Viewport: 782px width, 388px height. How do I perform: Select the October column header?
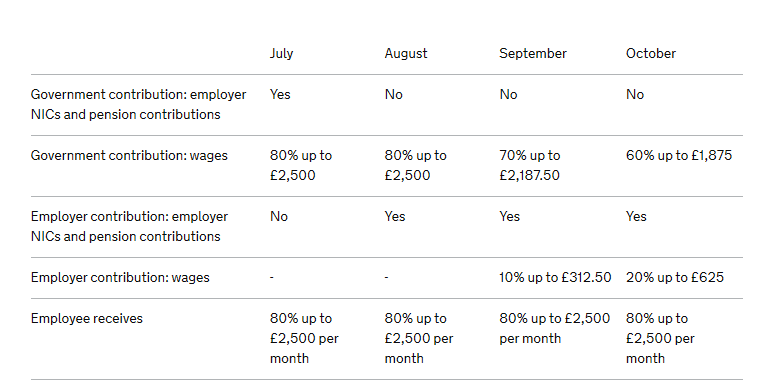[x=651, y=54]
